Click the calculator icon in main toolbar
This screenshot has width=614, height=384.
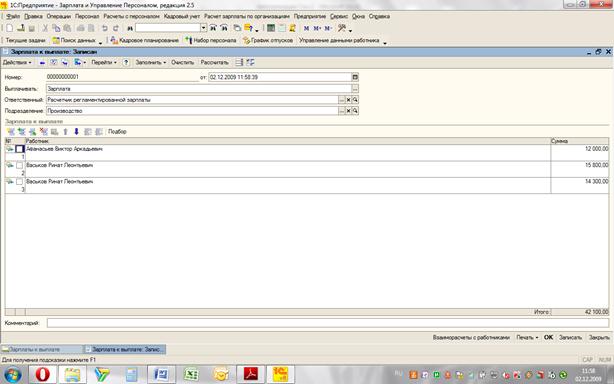(x=271, y=28)
